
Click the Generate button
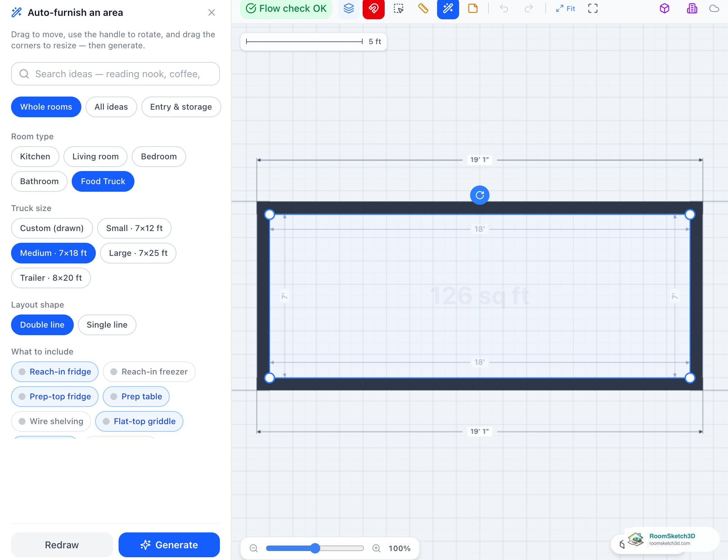point(169,545)
